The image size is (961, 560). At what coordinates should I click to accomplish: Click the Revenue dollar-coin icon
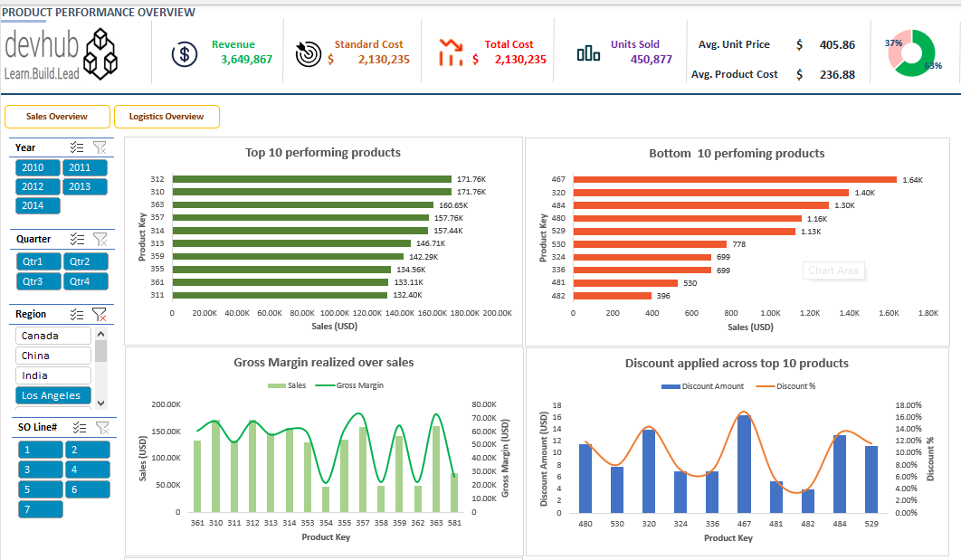tap(184, 54)
